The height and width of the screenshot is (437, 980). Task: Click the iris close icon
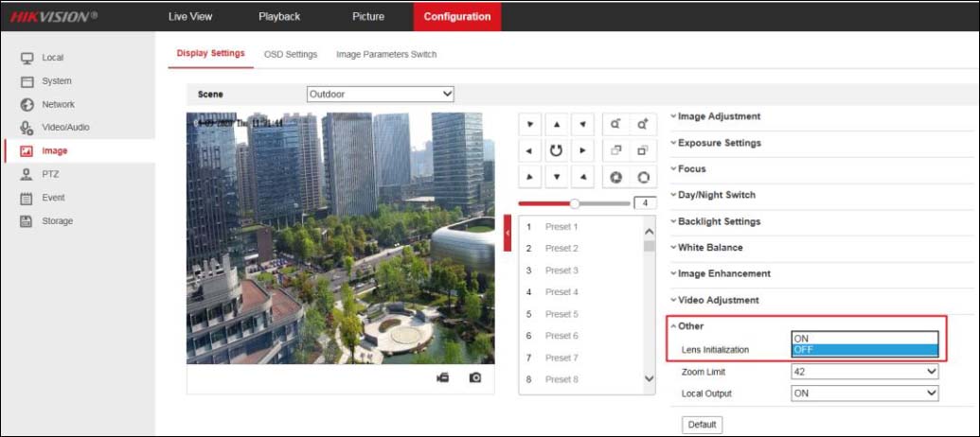click(615, 177)
